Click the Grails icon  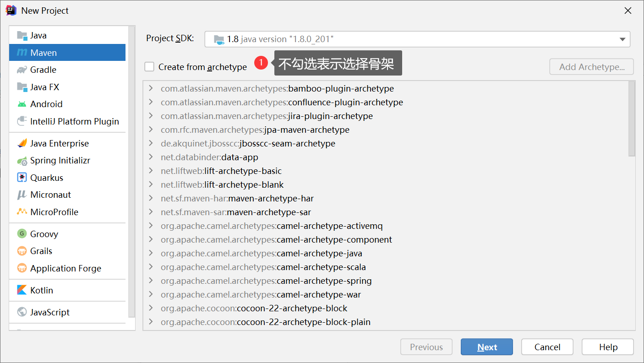pos(22,251)
